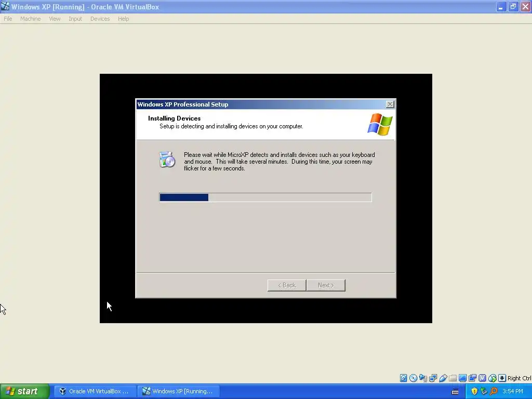Click the Start button

[x=24, y=391]
